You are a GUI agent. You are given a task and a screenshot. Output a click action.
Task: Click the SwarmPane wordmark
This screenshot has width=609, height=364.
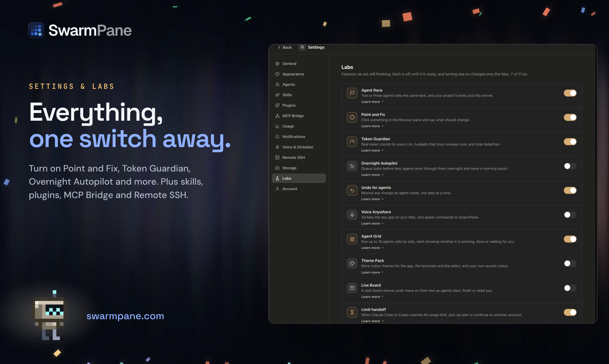click(90, 30)
